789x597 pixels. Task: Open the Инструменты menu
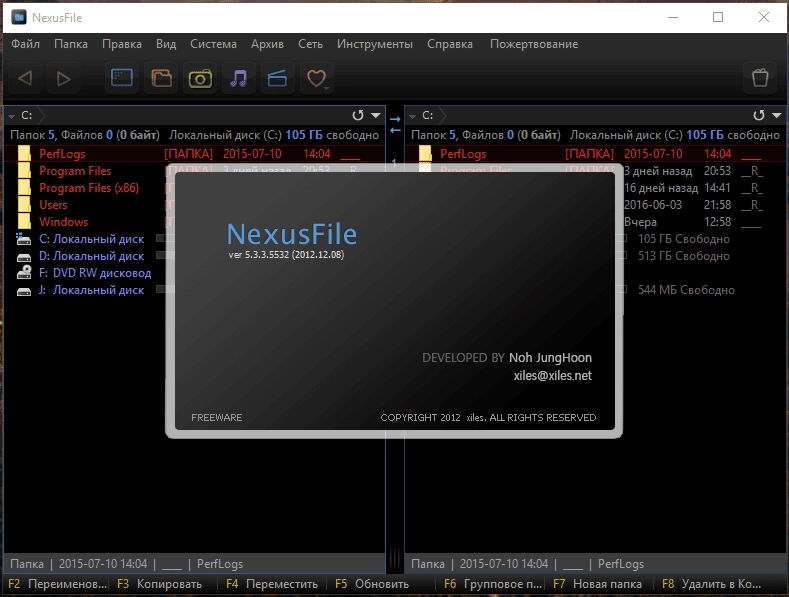(x=375, y=44)
